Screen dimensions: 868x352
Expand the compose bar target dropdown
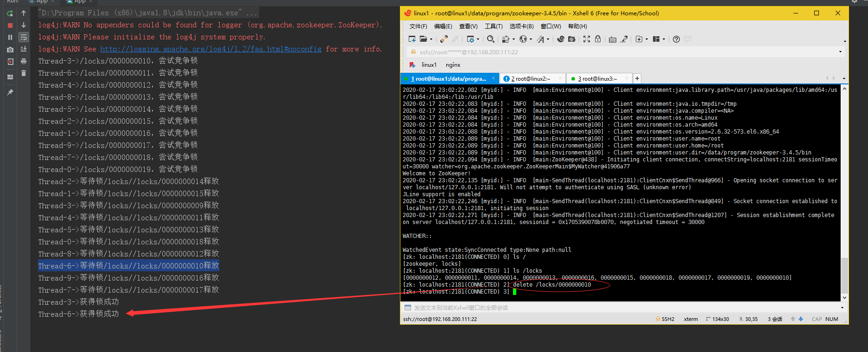coord(842,307)
